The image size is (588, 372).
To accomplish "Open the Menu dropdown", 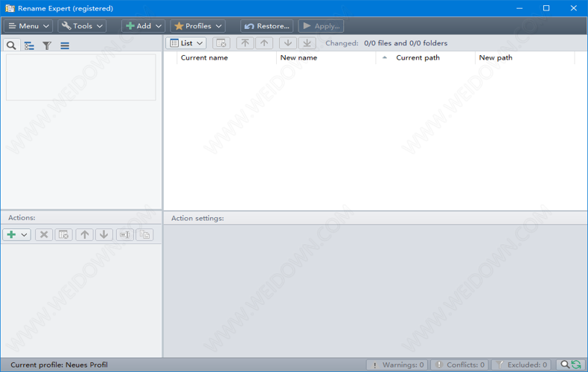I will point(28,26).
